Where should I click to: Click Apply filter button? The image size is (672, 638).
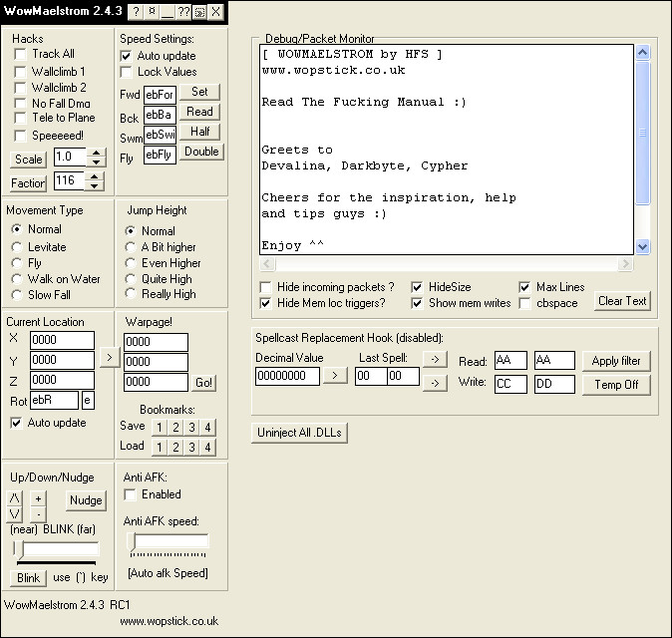[616, 361]
